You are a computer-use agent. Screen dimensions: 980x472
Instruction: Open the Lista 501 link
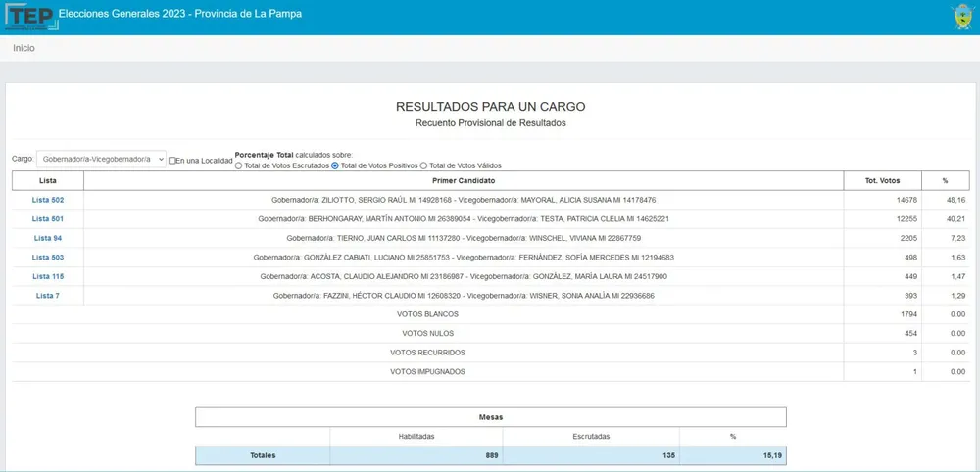47,219
